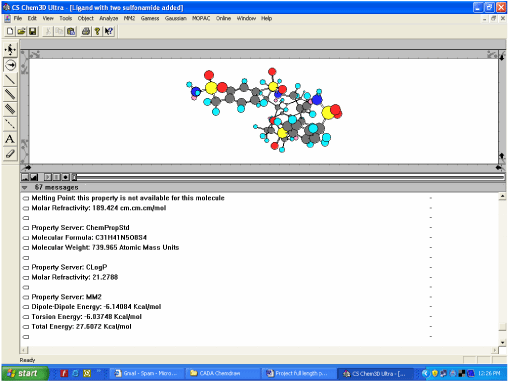
Task: Toggle the stop button in movie controls
Action: 57,177
